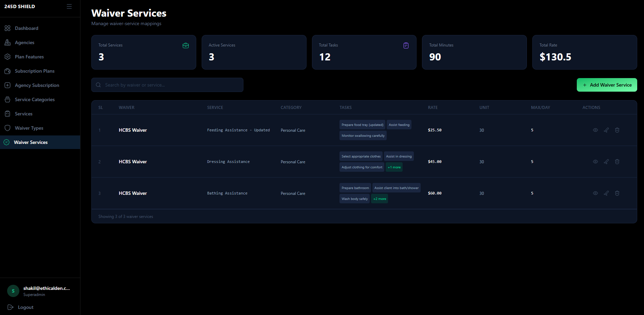Open the Services sidebar entry
Image resolution: width=644 pixels, height=315 pixels.
point(40,114)
